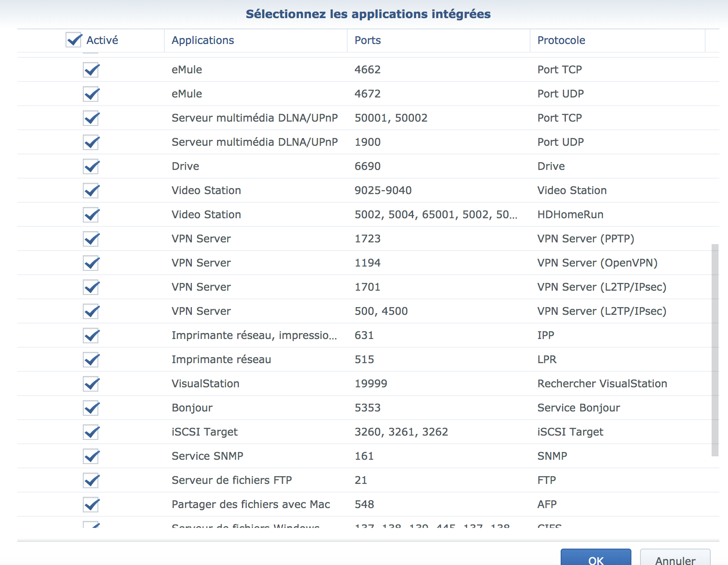The height and width of the screenshot is (565, 728).
Task: Toggle the Activé select-all checkbox in header
Action: point(74,40)
